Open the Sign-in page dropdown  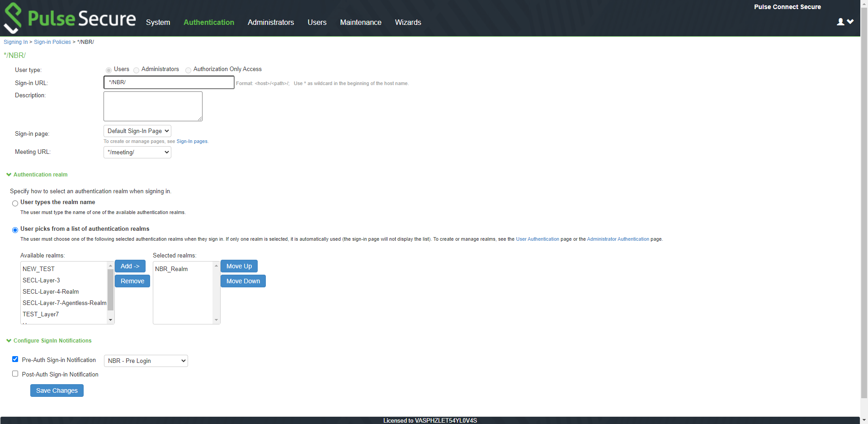[137, 131]
